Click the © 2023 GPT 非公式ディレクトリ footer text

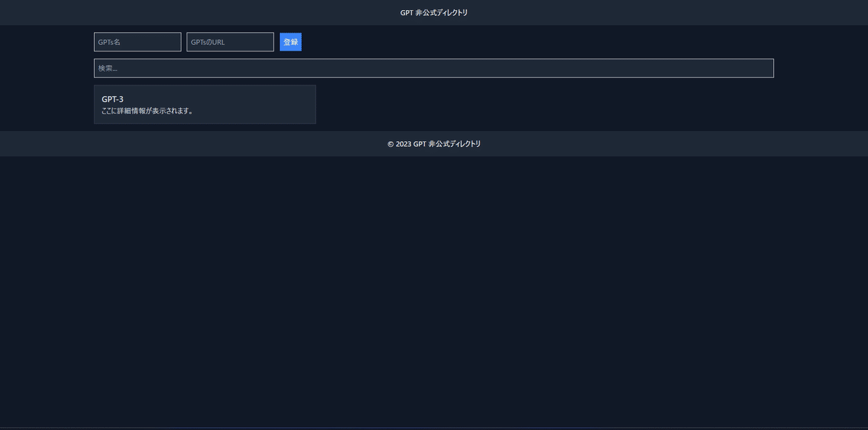click(x=434, y=144)
